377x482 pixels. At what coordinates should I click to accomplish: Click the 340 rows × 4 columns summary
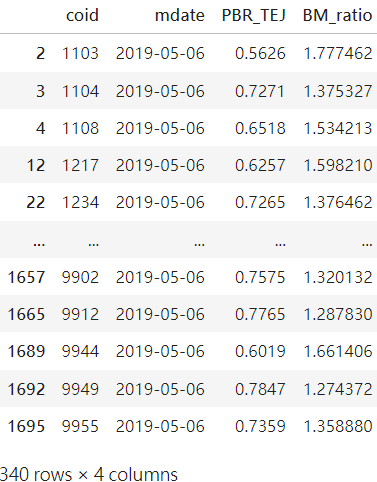pos(89,474)
